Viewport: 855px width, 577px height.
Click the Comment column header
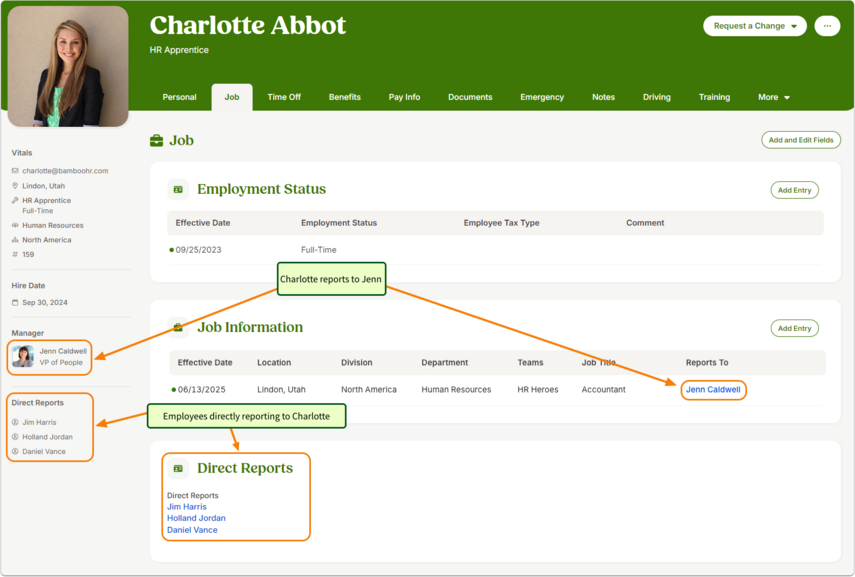(x=645, y=223)
